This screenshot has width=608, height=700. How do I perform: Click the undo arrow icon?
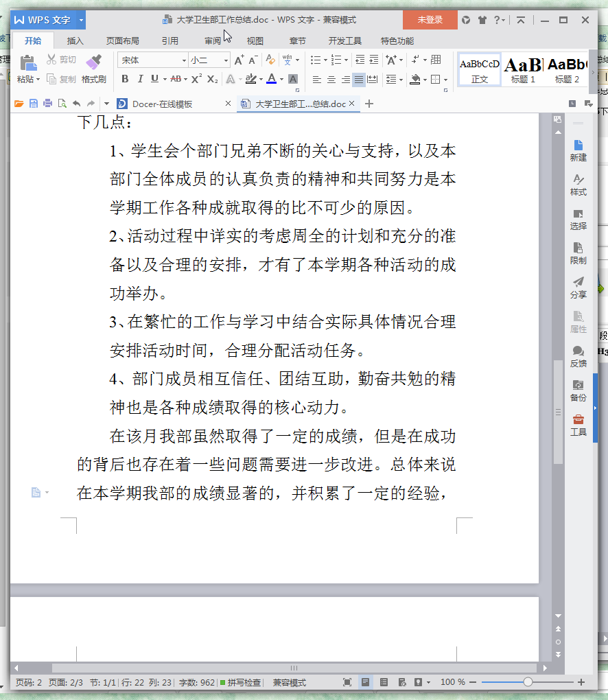coord(76,104)
